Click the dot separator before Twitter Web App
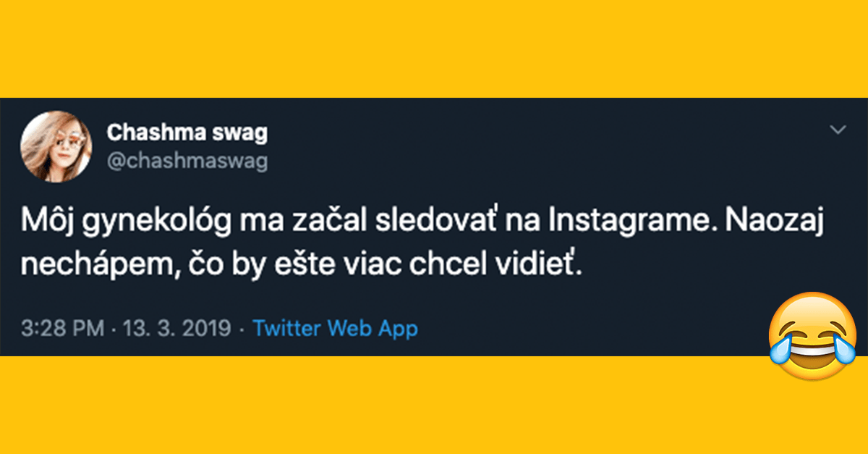Viewport: 868px width, 454px height. point(242,328)
